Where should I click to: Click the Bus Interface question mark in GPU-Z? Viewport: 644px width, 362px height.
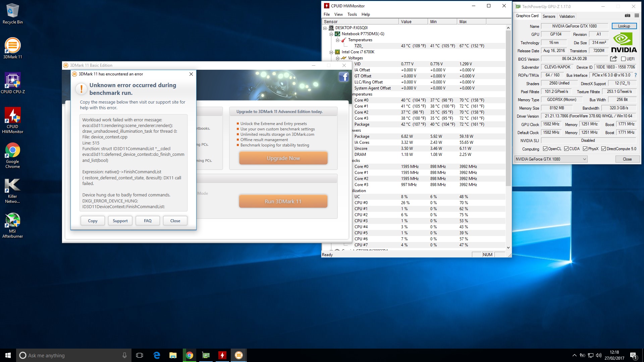point(635,75)
